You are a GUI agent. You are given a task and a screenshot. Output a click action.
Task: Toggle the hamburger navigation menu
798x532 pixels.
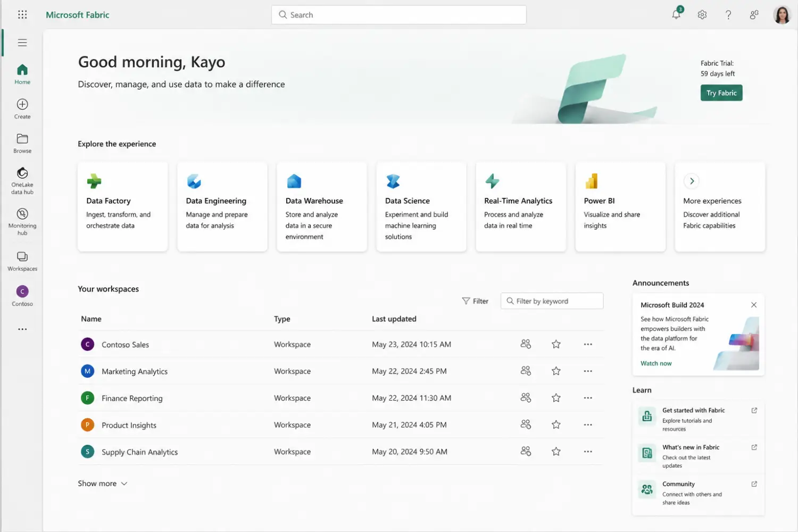pos(22,43)
